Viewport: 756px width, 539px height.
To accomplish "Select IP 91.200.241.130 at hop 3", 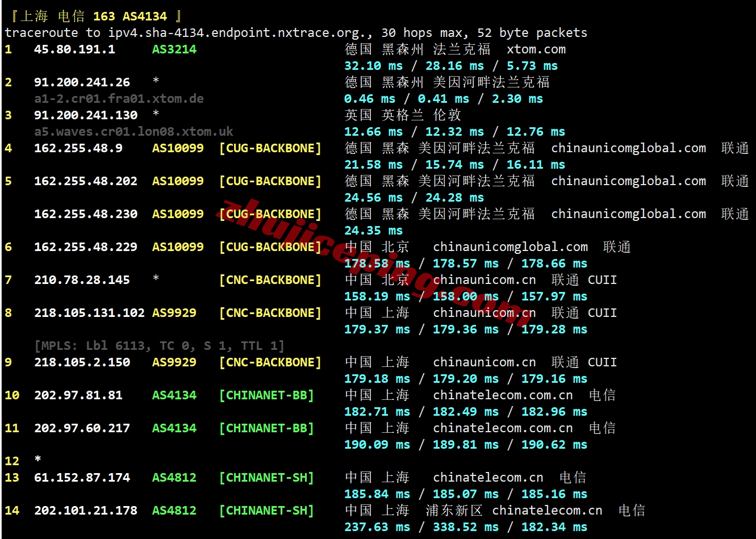I will point(86,115).
